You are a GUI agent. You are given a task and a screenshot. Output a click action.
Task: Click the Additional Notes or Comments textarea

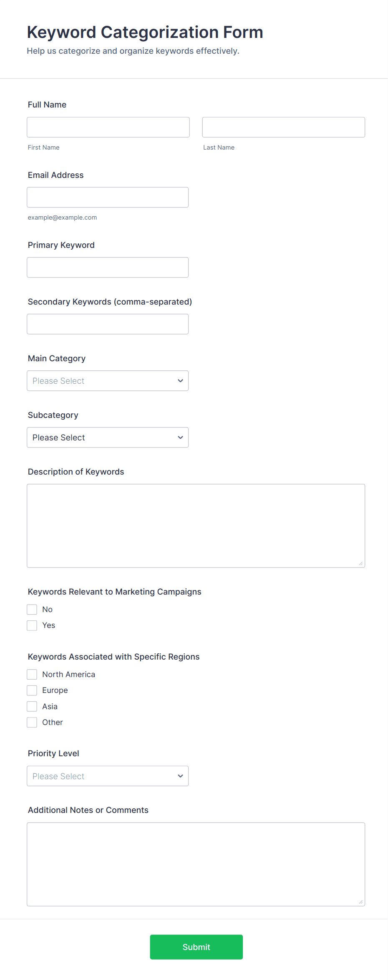(196, 864)
